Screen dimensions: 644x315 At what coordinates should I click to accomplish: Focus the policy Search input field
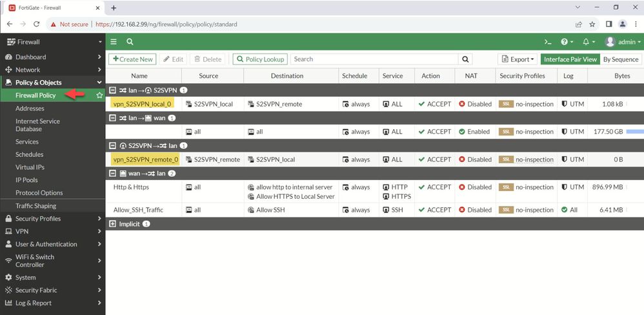click(x=374, y=59)
